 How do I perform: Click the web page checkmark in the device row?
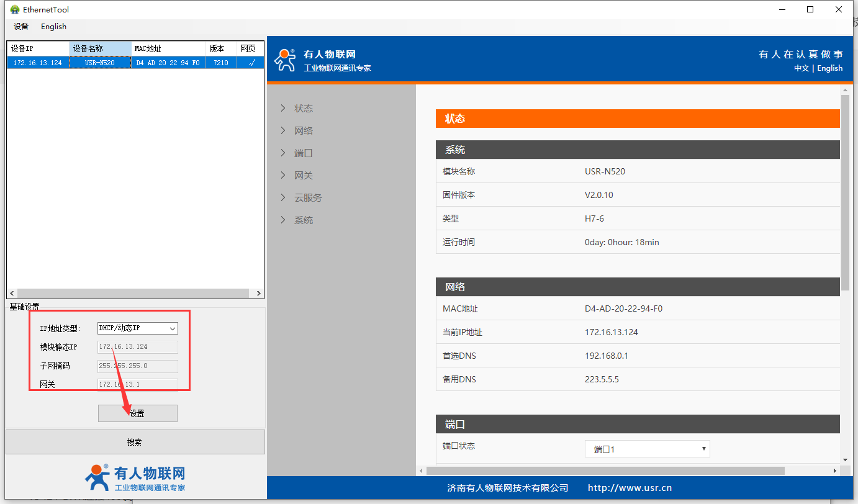tap(251, 63)
